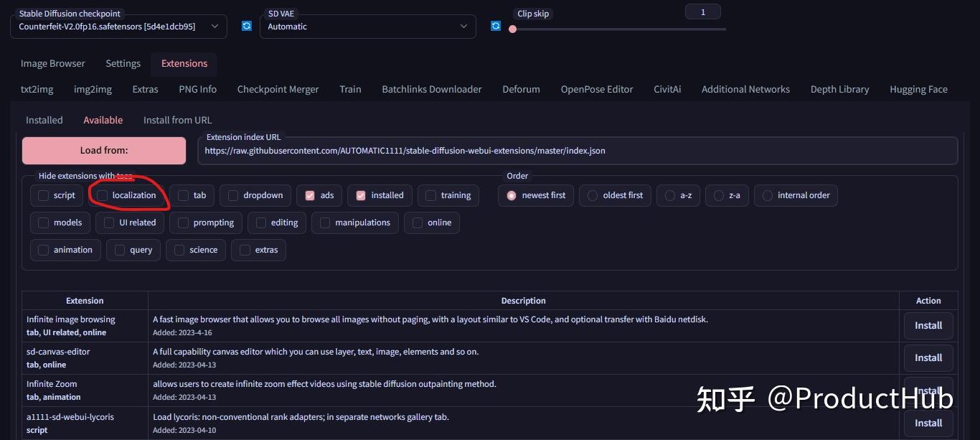Screen dimensions: 980x440
Task: Enable the script tag checkbox
Action: tap(44, 195)
